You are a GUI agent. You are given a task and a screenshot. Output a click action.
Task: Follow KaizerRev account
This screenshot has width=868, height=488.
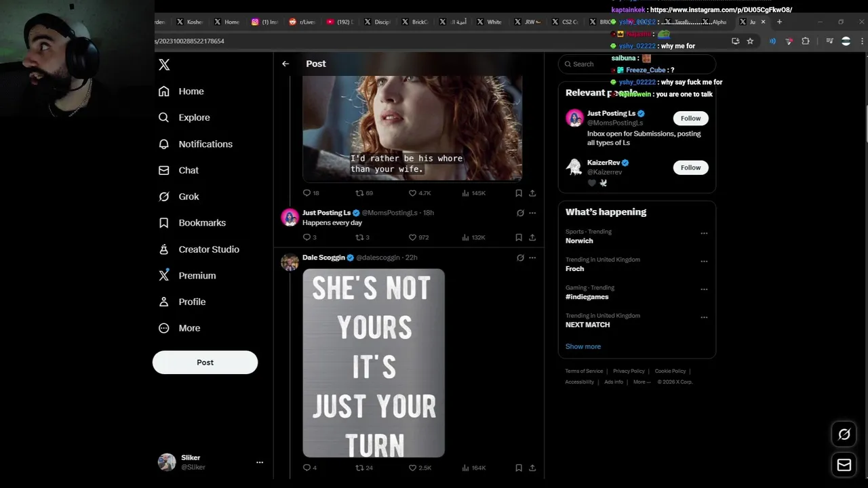(690, 167)
